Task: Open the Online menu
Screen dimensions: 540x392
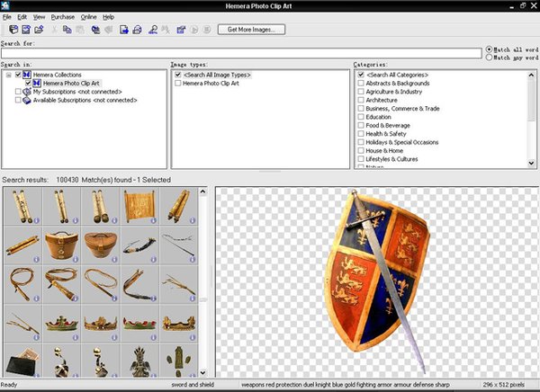Action: 88,17
